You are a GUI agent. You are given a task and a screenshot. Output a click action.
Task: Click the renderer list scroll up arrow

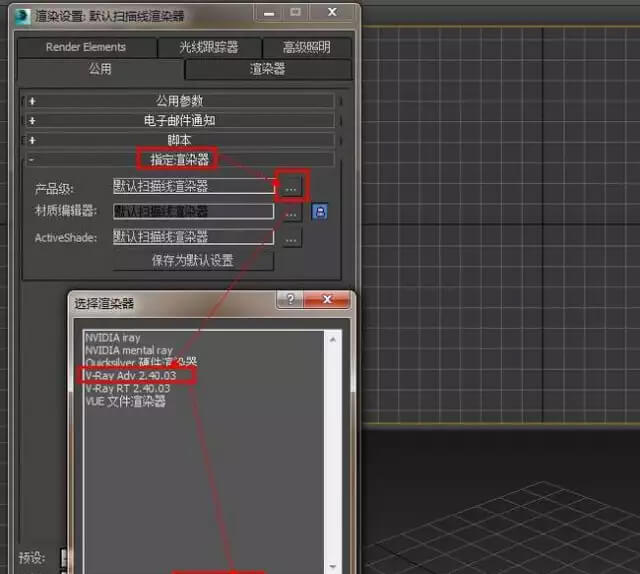point(333,339)
